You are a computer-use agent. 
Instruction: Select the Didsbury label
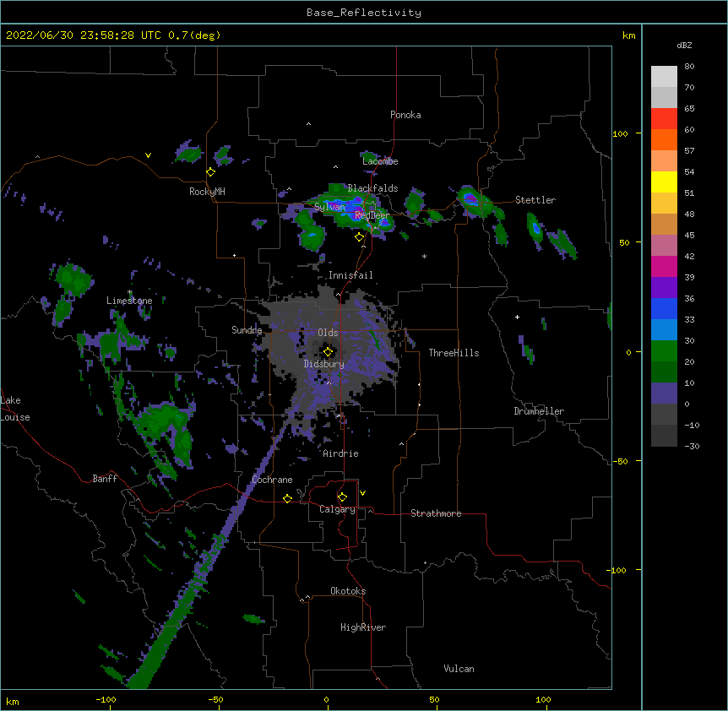pos(323,364)
